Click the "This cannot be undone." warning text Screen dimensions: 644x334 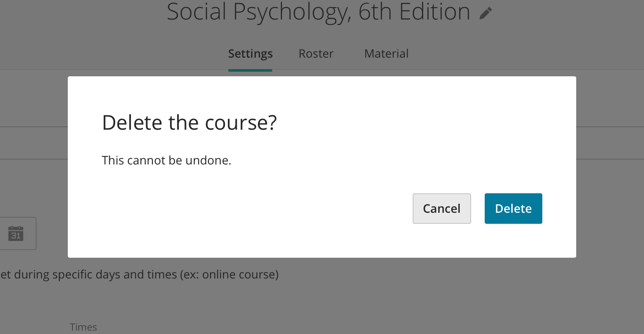coord(167,161)
